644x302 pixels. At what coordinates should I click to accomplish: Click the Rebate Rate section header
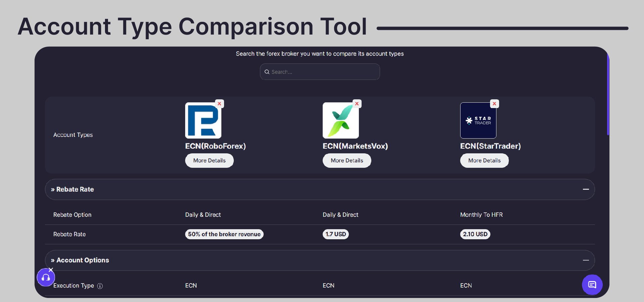320,189
